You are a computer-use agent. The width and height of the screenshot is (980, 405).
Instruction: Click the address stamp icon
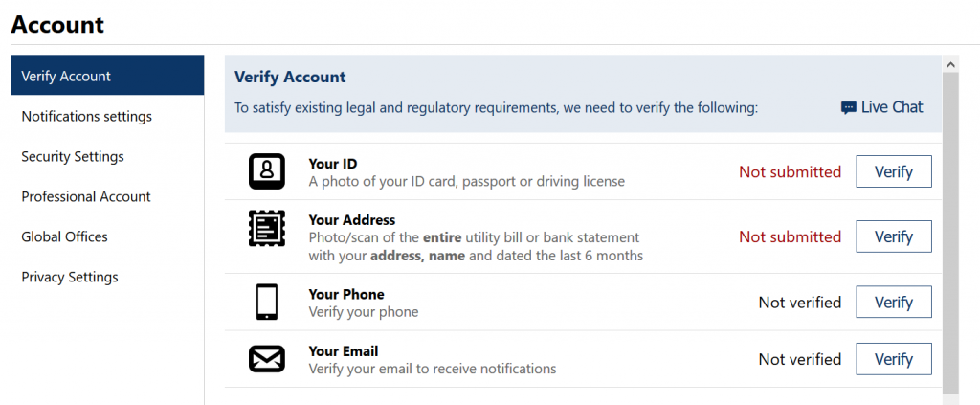[267, 228]
